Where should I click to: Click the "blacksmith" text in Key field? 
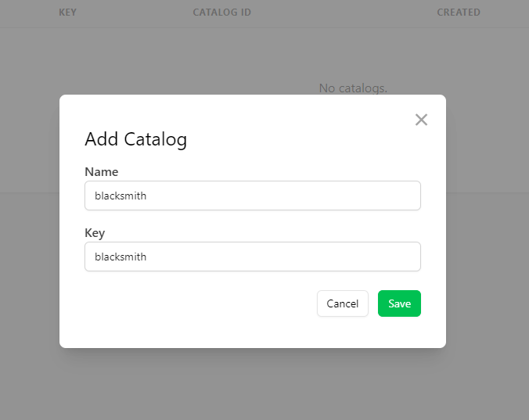tap(121, 257)
